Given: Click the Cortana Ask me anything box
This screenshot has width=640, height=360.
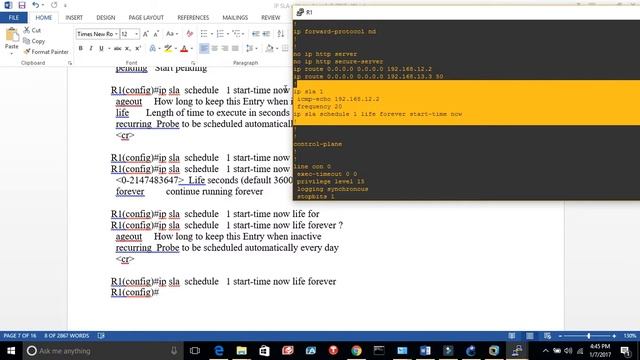Looking at the screenshot, I should point(102,351).
